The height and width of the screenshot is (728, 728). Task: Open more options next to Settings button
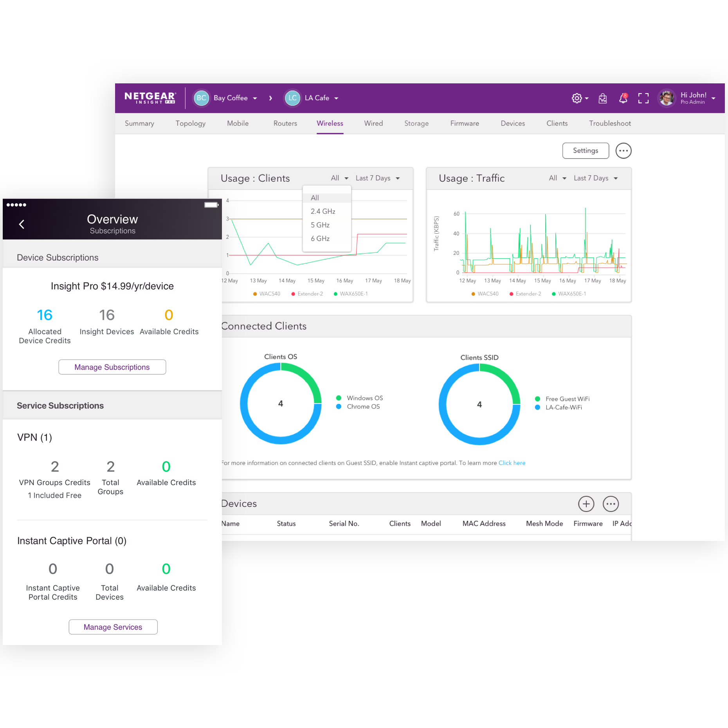coord(623,151)
